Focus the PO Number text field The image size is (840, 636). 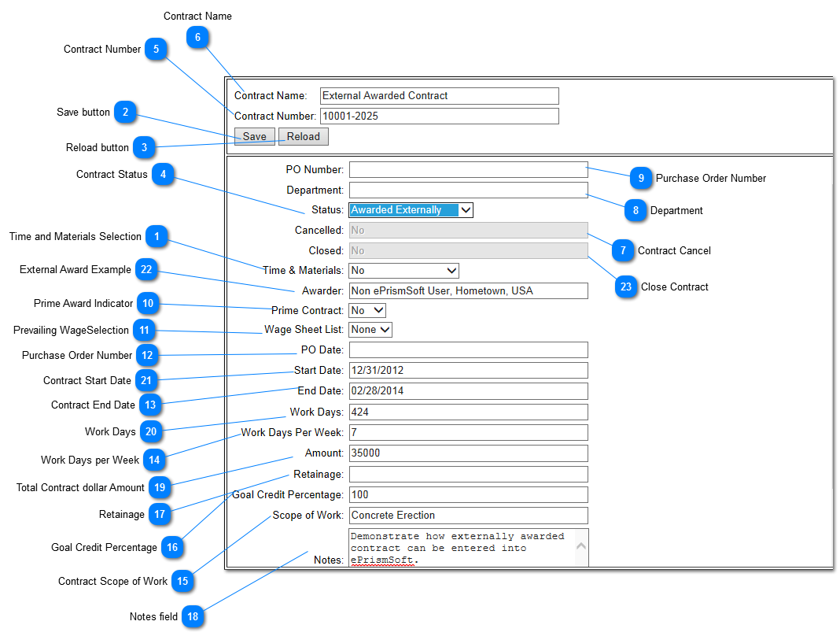tap(468, 170)
